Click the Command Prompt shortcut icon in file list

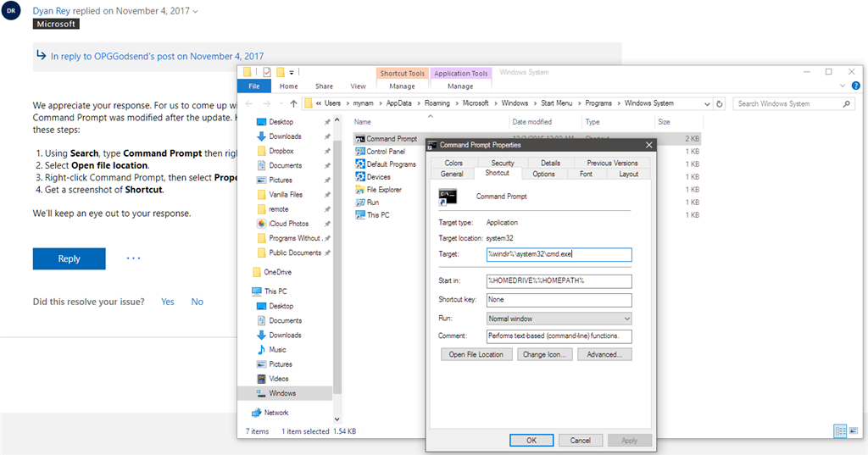click(x=359, y=139)
